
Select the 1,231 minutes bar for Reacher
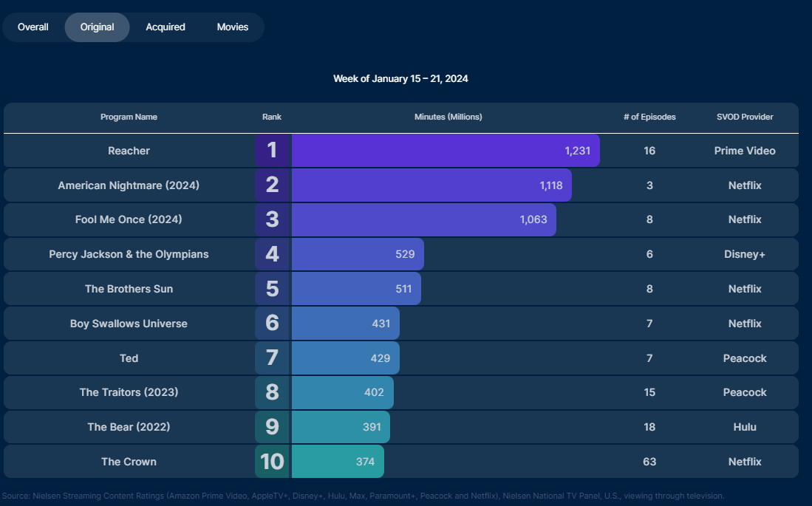pos(445,151)
